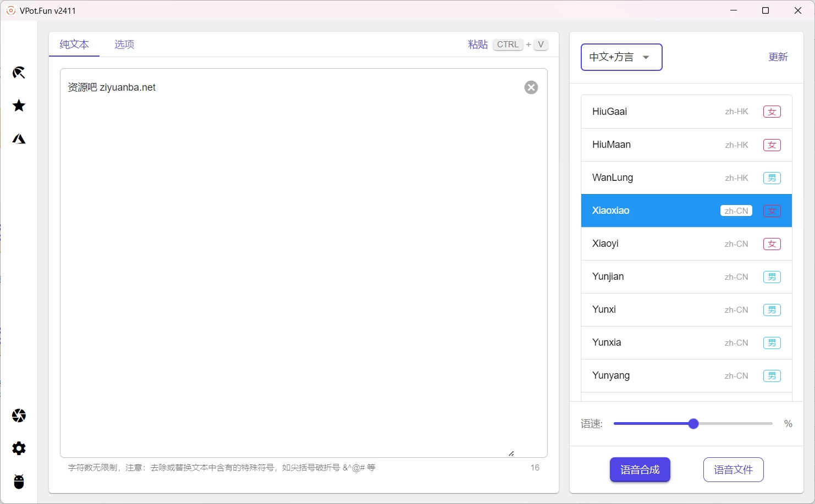Click the 粘贴 paste link

pos(478,45)
